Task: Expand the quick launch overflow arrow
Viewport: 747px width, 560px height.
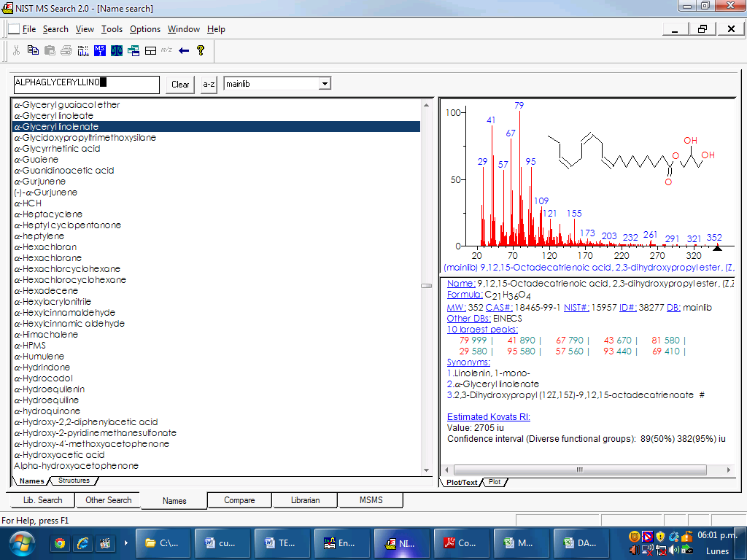Action: [125, 542]
